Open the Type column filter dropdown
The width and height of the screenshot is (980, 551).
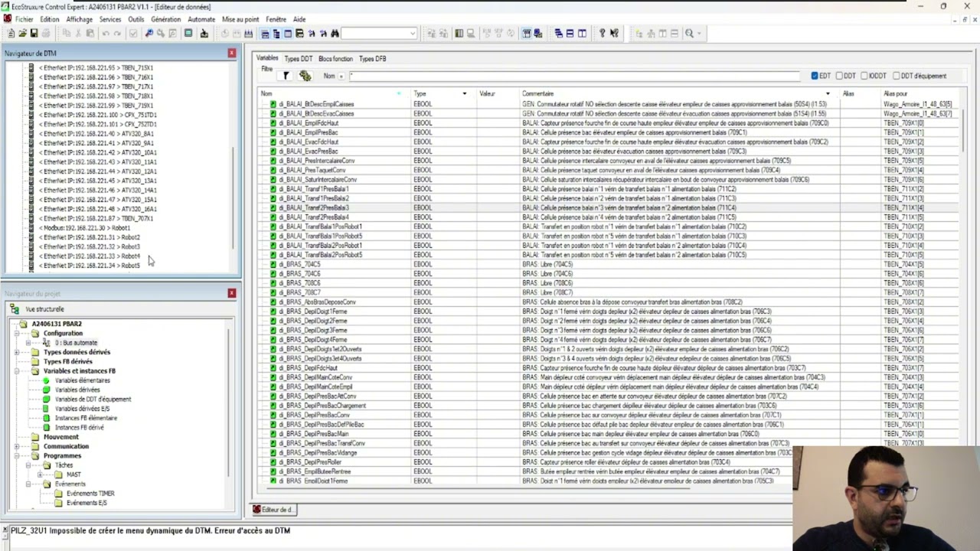464,94
